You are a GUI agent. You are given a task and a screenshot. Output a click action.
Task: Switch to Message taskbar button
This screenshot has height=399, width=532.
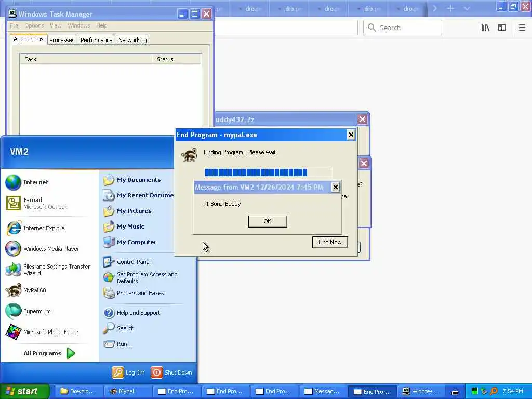coord(323,392)
